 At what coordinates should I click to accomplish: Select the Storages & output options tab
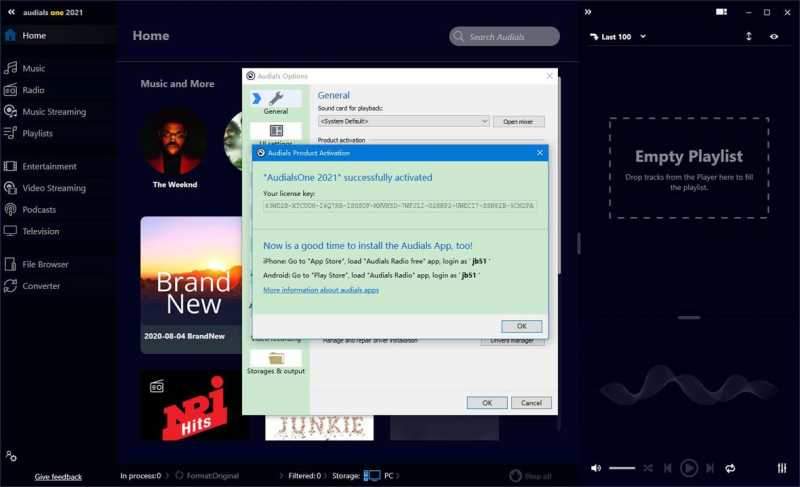click(276, 363)
